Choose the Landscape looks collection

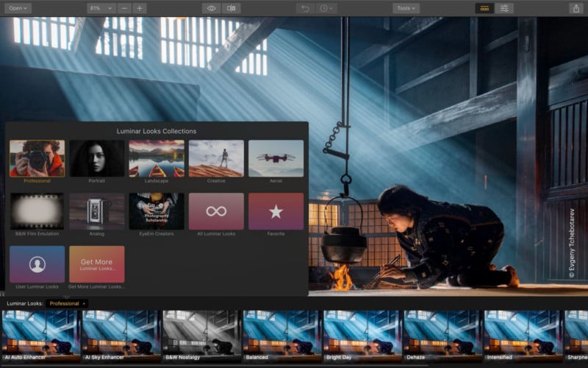pyautogui.click(x=157, y=158)
